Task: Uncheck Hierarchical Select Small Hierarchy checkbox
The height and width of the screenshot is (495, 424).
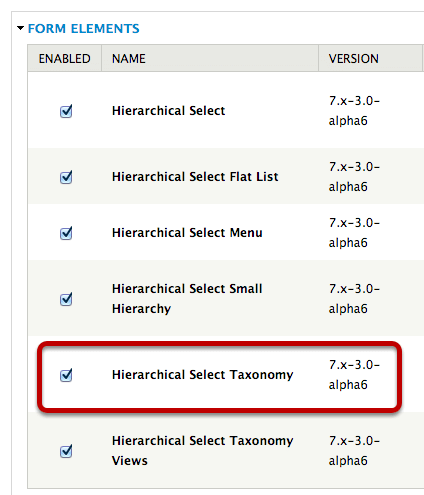Action: click(66, 299)
